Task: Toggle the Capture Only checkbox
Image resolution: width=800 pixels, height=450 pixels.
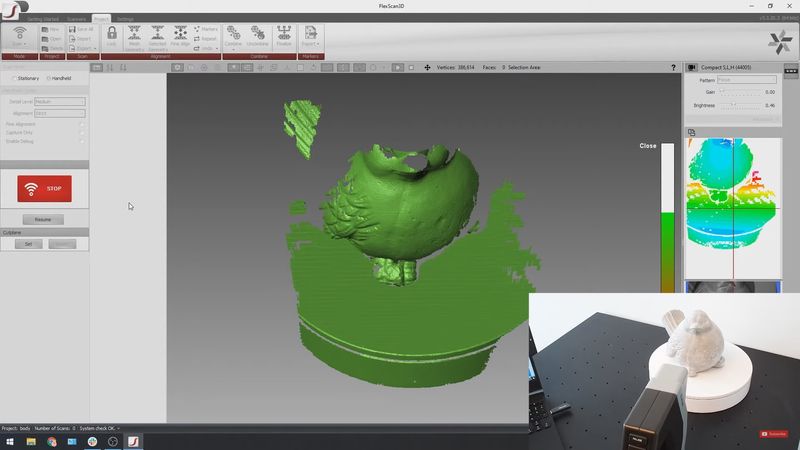Action: pyautogui.click(x=82, y=132)
